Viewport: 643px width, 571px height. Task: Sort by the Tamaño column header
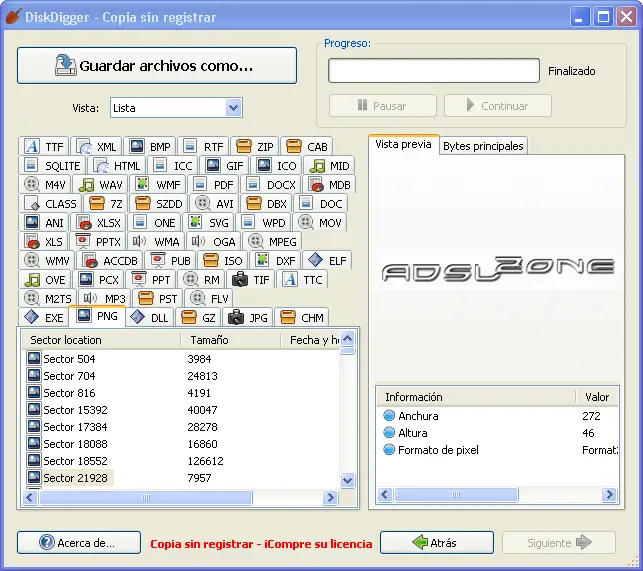[x=230, y=340]
